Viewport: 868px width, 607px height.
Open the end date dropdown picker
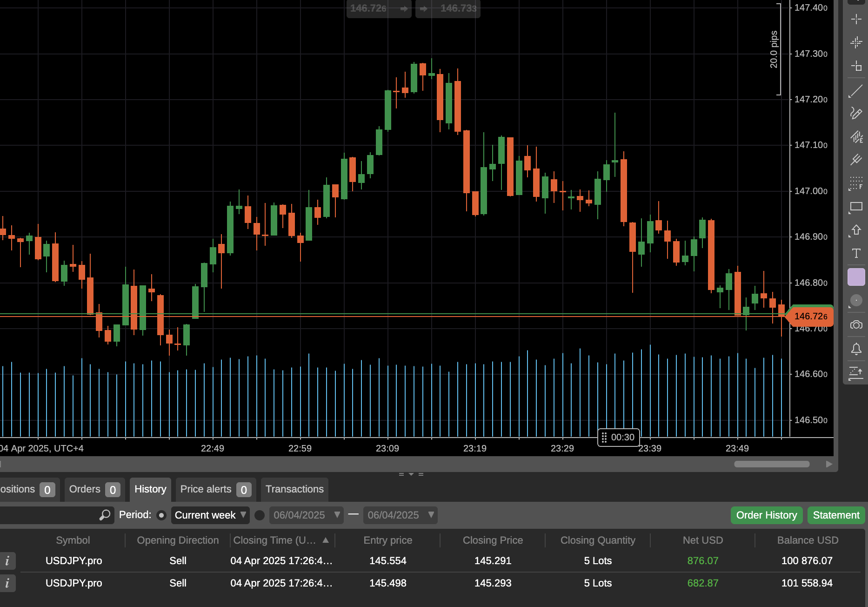(x=400, y=515)
